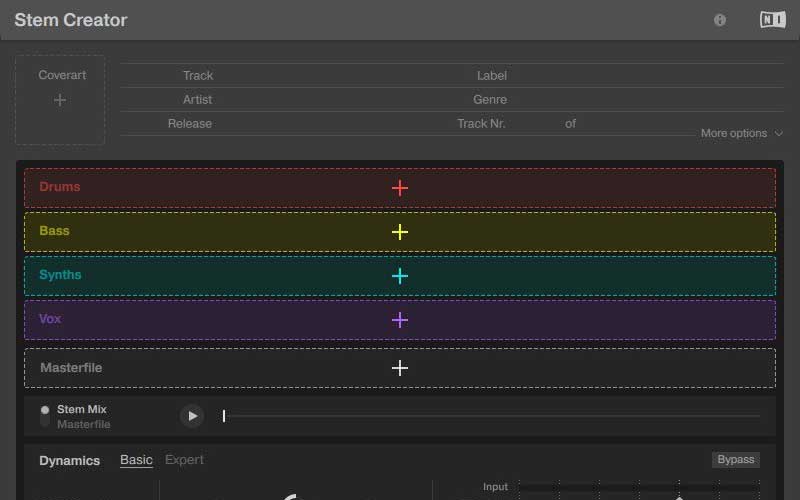Rename the Bass stem label
800x500 pixels.
click(x=54, y=231)
